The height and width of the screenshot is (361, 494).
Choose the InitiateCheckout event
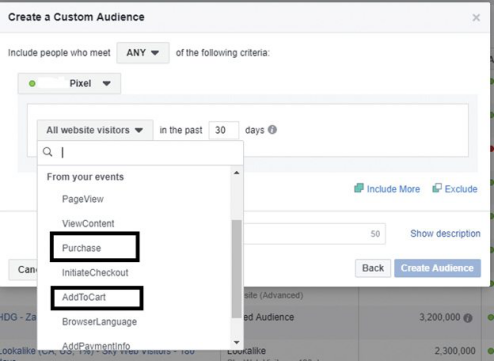coord(95,273)
